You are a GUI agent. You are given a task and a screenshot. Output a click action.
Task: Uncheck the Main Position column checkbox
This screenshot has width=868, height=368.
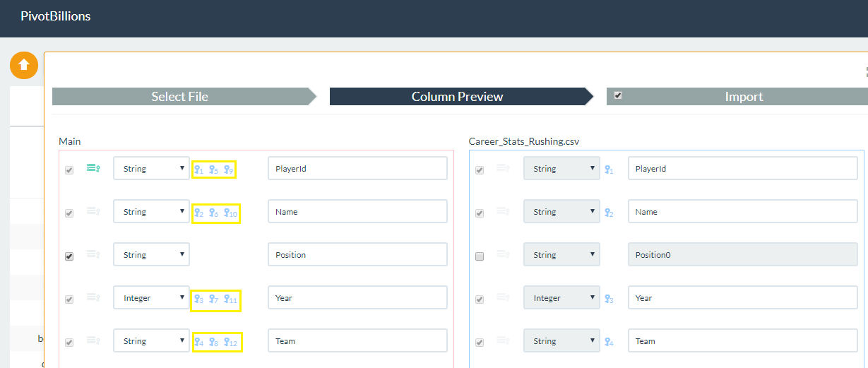(x=69, y=256)
